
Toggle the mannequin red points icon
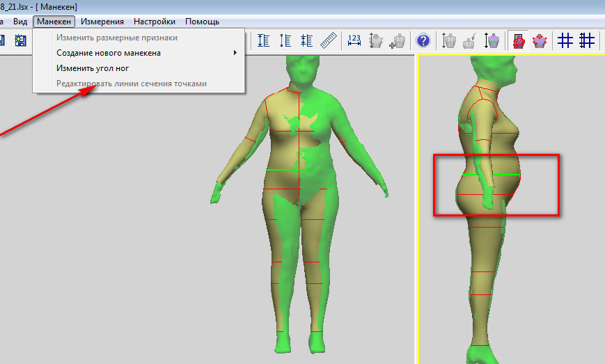540,40
